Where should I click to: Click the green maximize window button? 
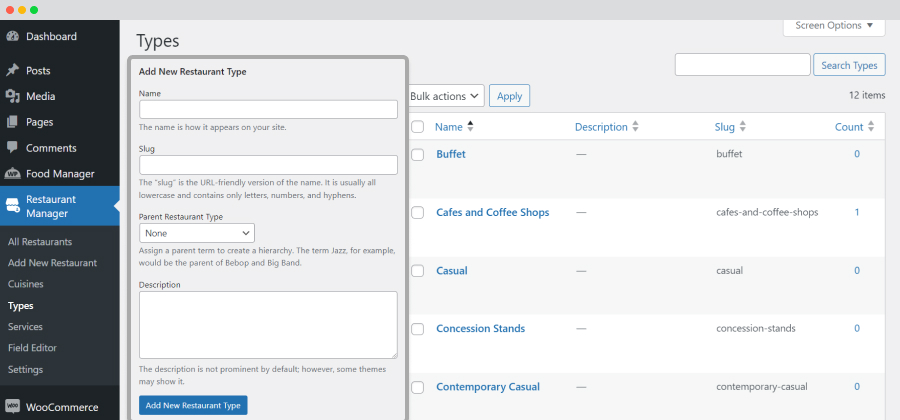point(34,10)
